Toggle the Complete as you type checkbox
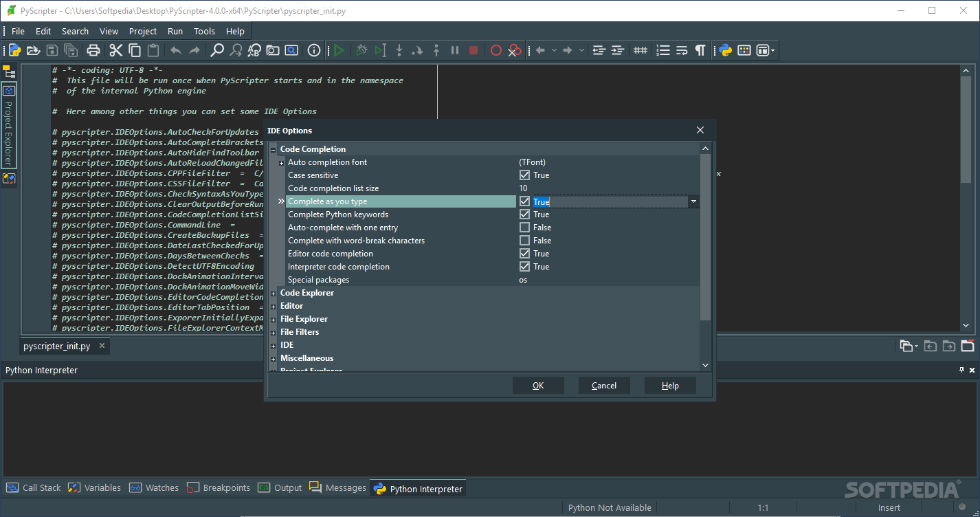This screenshot has height=517, width=980. click(525, 201)
